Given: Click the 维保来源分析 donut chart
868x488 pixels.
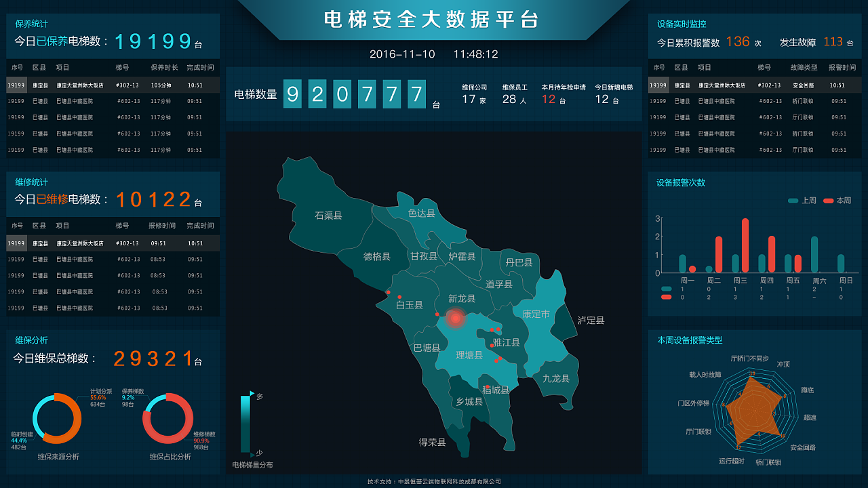Looking at the screenshot, I should 59,419.
